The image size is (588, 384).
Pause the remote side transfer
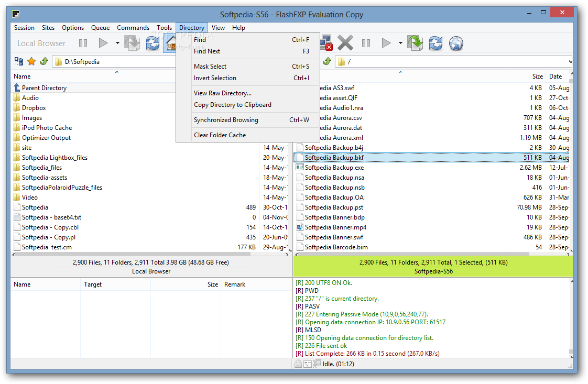pyautogui.click(x=366, y=43)
